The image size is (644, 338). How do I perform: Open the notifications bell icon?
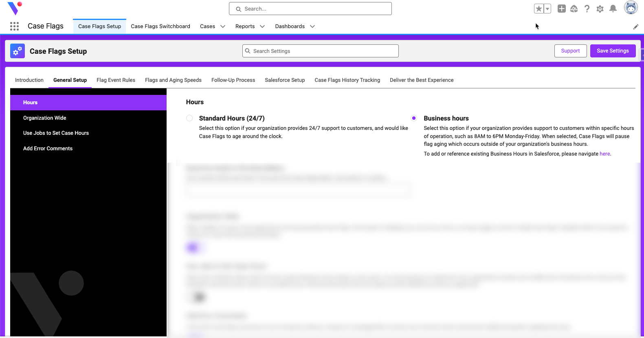[x=613, y=9]
